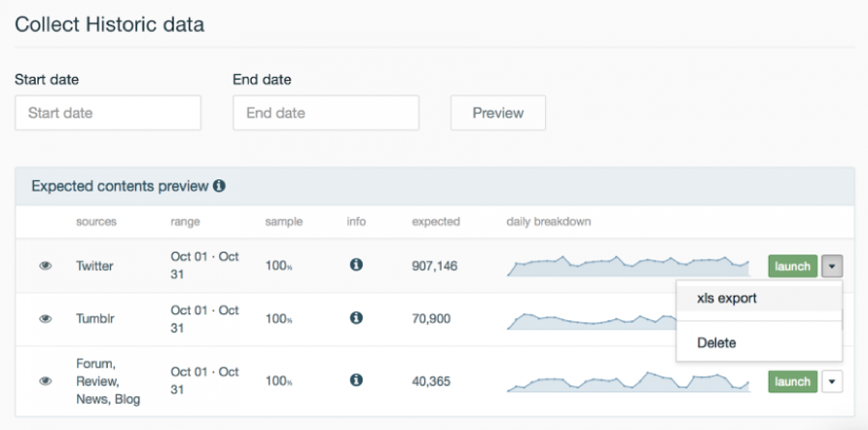The image size is (868, 430).
Task: Toggle eye icon for Tumblr source
Action: coord(45,319)
